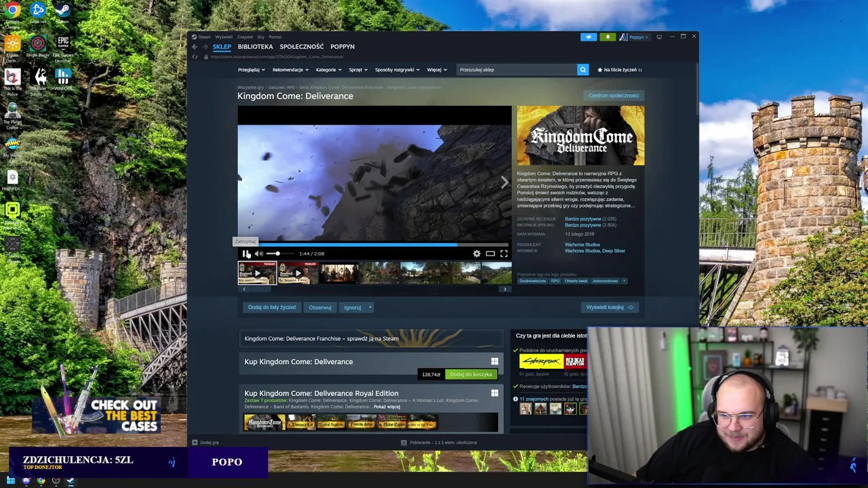The image size is (868, 488).
Task: Open the Ignoruj dropdown arrow
Action: (370, 307)
